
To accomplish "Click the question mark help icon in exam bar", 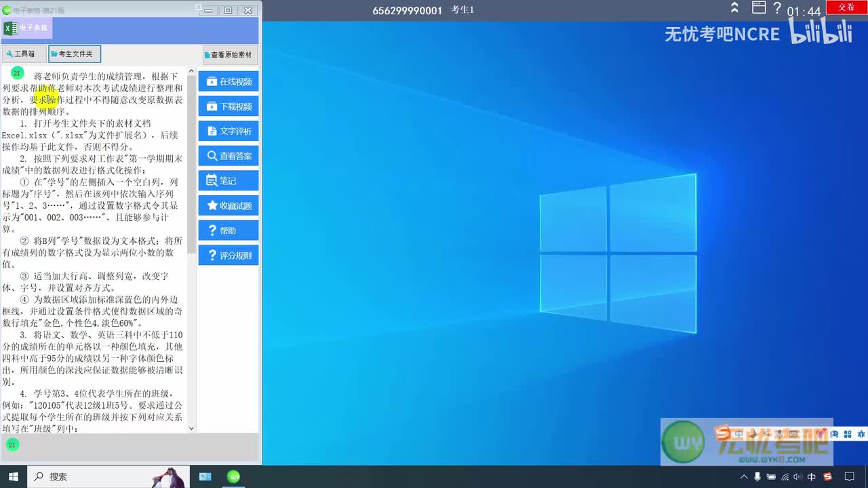I will (777, 8).
